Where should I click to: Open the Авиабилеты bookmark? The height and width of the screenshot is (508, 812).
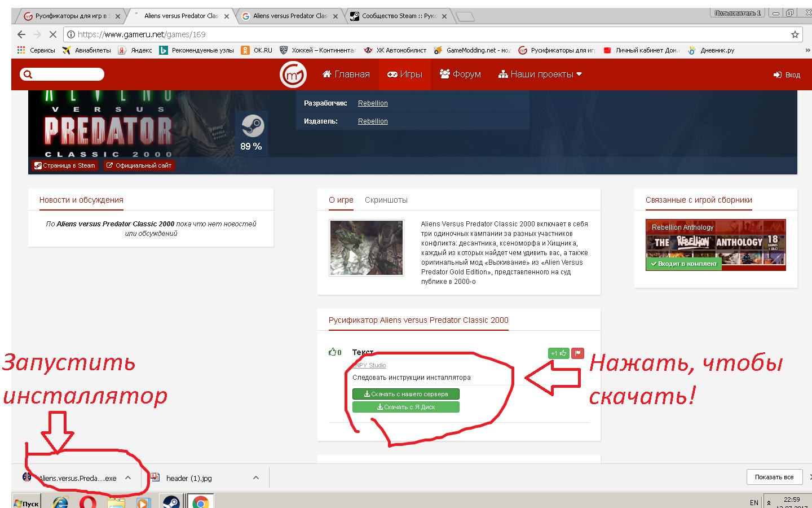pyautogui.click(x=86, y=50)
